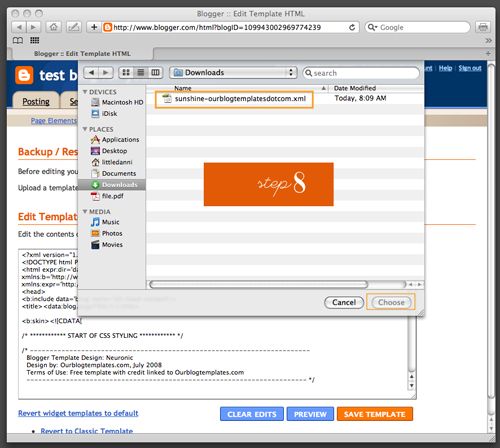Screen dimensions: 500x448
Task: Open Desktop folder in sidebar
Action: [109, 151]
